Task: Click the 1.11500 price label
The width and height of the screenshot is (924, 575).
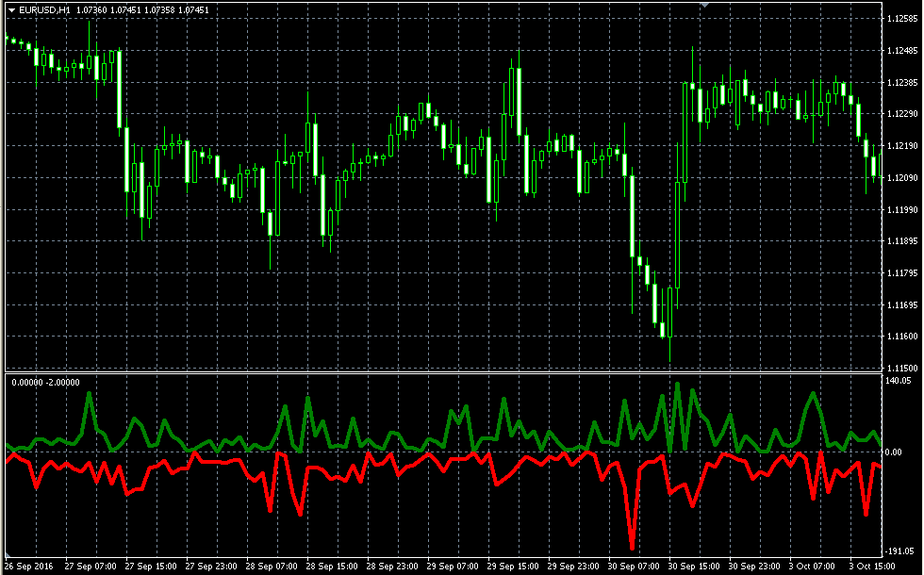Action: coord(902,368)
